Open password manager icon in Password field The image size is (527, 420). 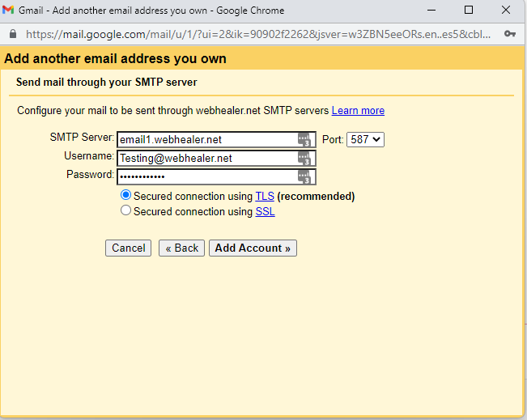[x=304, y=176]
